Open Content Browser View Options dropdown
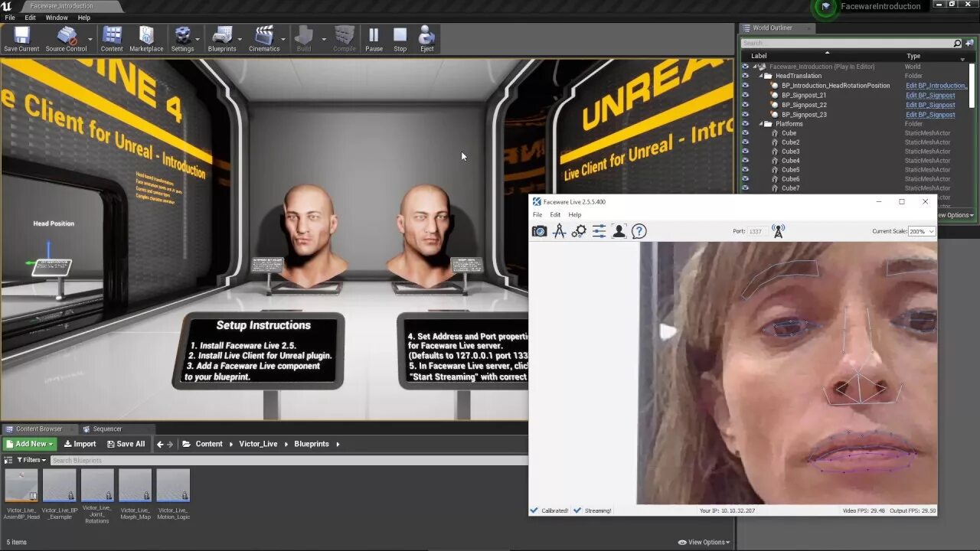 click(703, 542)
